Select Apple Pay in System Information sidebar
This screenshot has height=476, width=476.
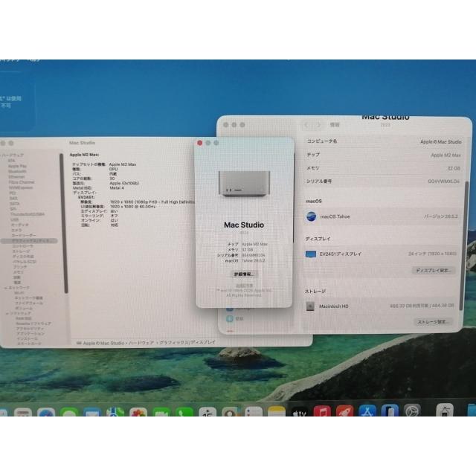[17, 166]
